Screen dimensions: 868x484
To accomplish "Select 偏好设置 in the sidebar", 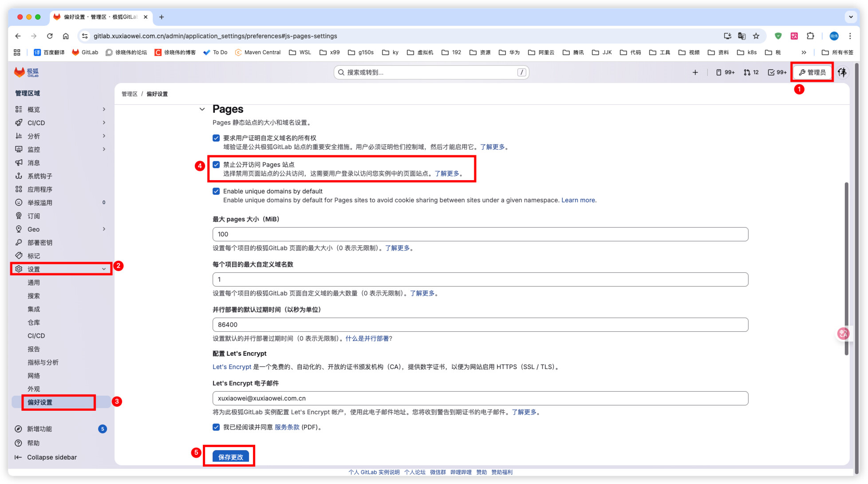I will (40, 402).
